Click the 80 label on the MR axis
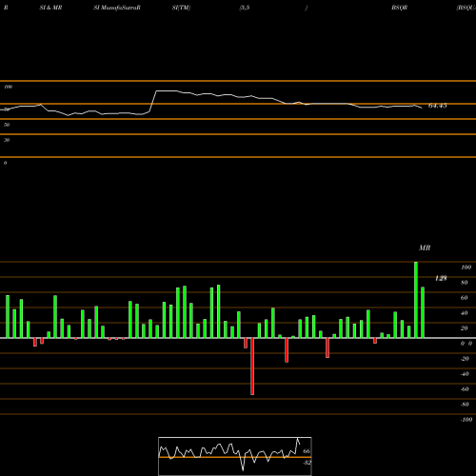The image size is (476, 476). (465, 283)
